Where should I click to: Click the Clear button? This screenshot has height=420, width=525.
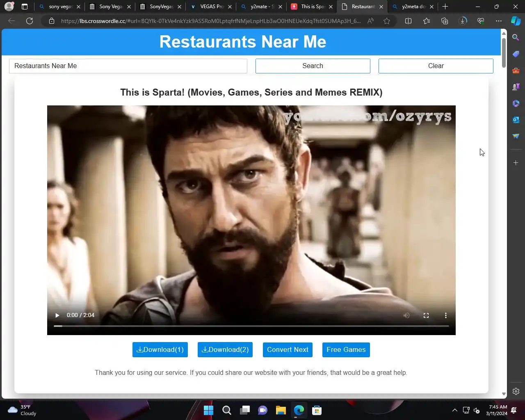(x=436, y=66)
